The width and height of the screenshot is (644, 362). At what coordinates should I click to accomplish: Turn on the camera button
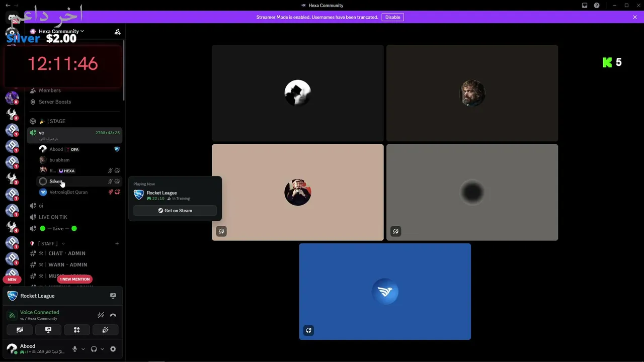pyautogui.click(x=20, y=330)
